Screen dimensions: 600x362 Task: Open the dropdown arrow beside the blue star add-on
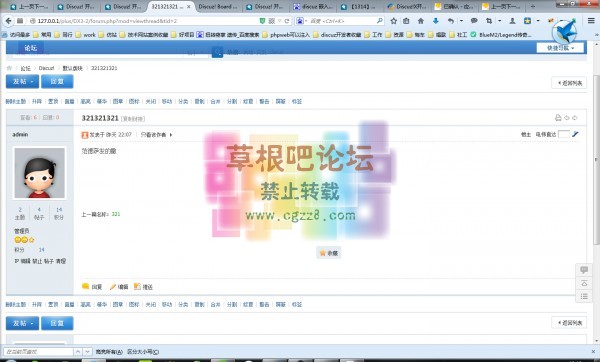(538, 21)
